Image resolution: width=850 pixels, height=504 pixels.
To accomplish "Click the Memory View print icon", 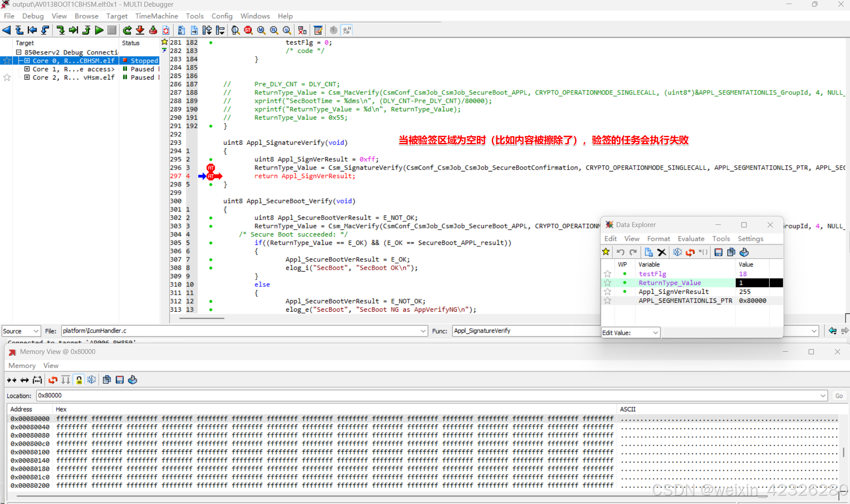I will pos(133,380).
